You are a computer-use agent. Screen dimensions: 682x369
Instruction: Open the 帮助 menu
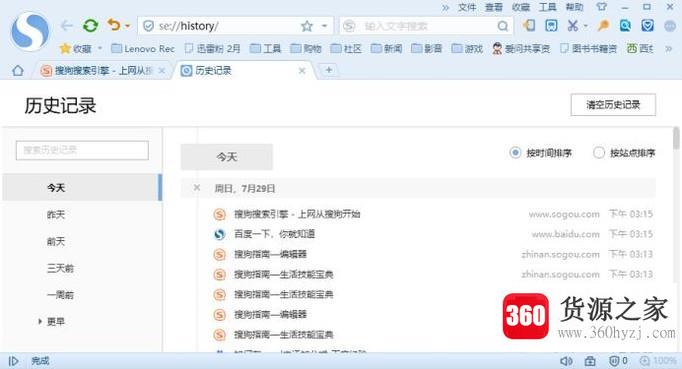click(574, 7)
